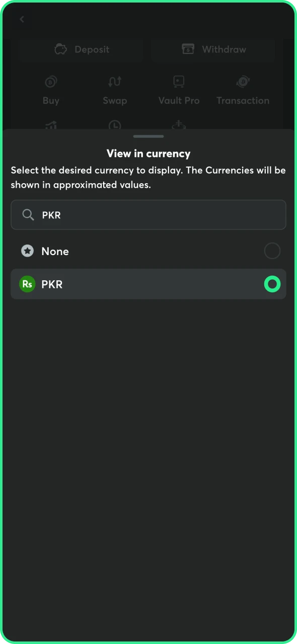Click the piggy bank icon on Deposit
Image resolution: width=297 pixels, height=644 pixels.
click(x=60, y=49)
